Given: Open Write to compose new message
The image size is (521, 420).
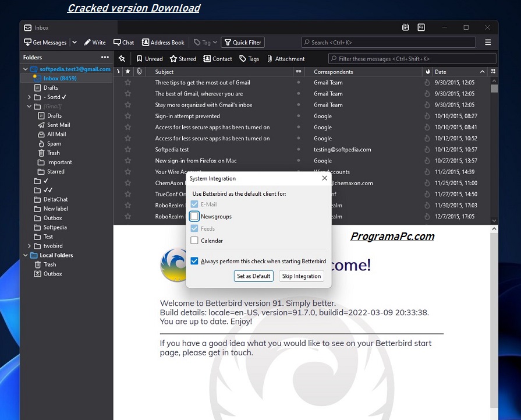Looking at the screenshot, I should pyautogui.click(x=95, y=43).
